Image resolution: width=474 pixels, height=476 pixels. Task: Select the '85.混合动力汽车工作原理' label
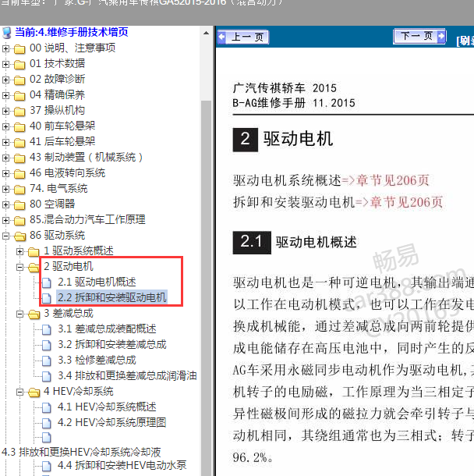click(x=87, y=219)
